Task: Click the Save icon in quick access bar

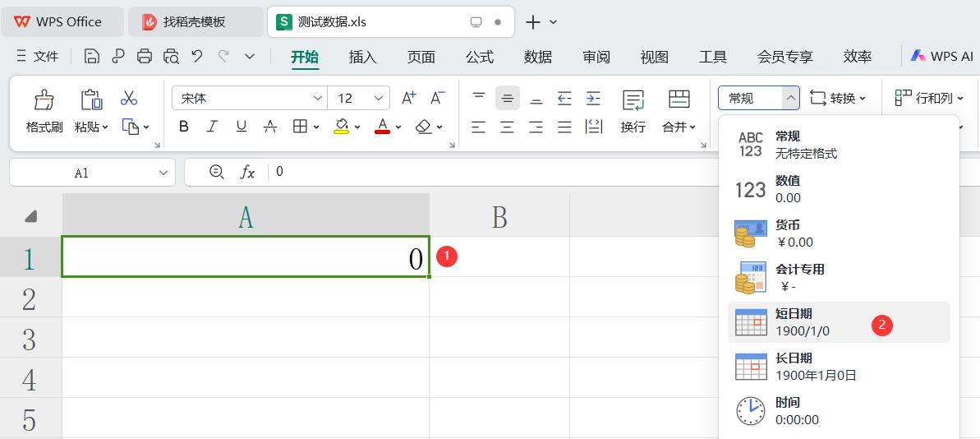Action: [92, 56]
